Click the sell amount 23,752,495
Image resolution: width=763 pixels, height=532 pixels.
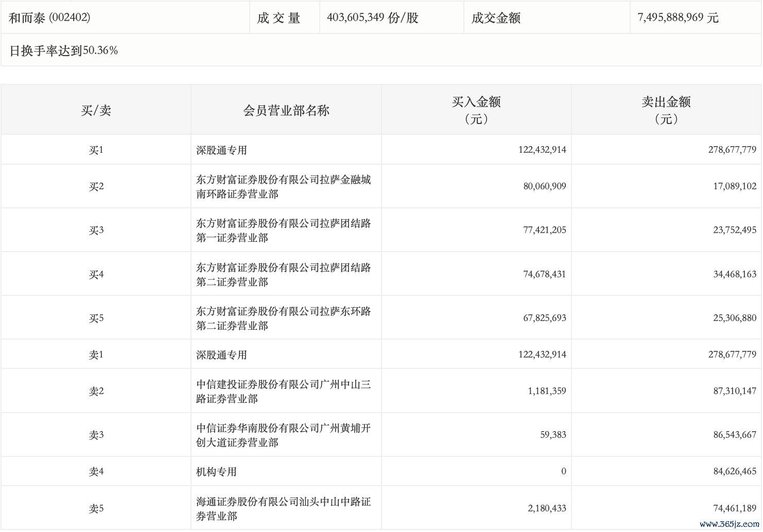(x=735, y=230)
